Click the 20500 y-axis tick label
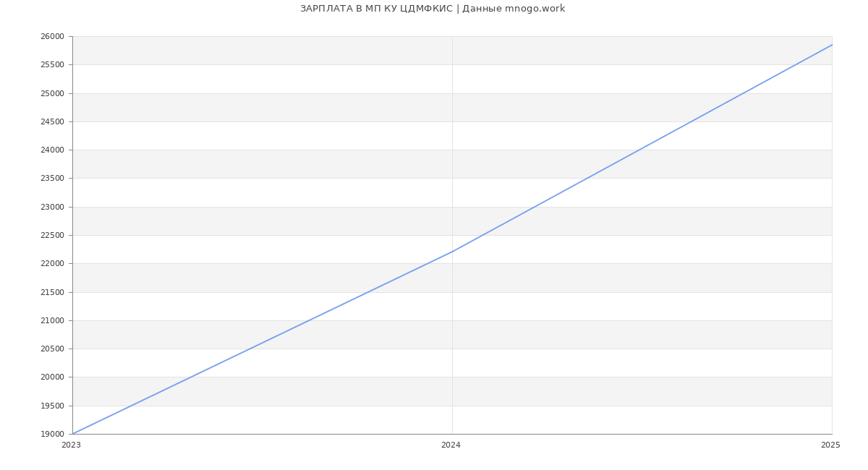The image size is (868, 470). coord(52,349)
